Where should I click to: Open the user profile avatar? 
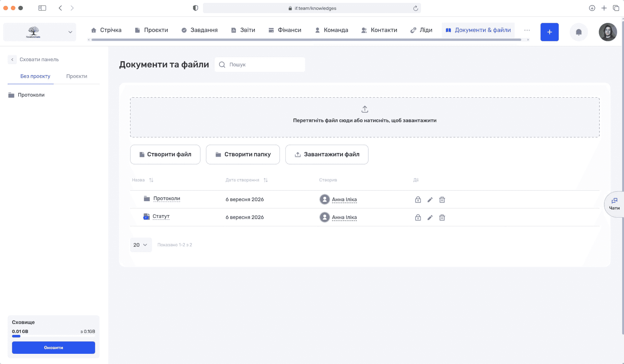point(608,32)
